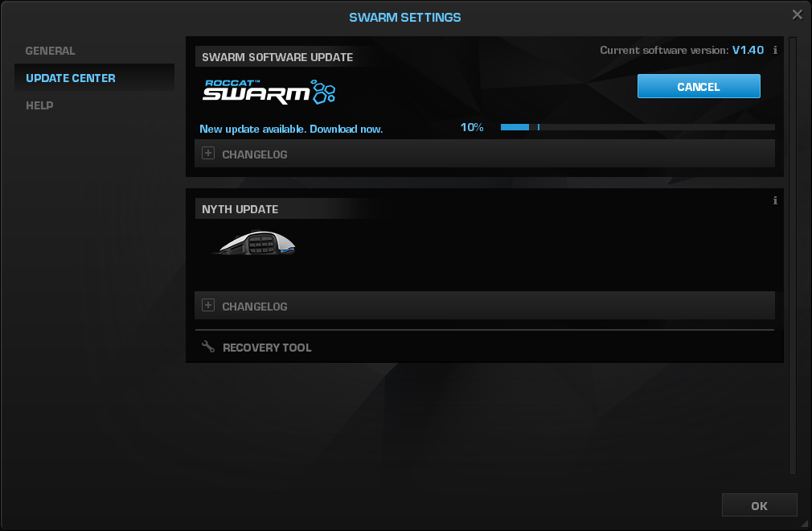The height and width of the screenshot is (531, 812).
Task: Open the Recovery Tool via its label
Action: click(267, 348)
